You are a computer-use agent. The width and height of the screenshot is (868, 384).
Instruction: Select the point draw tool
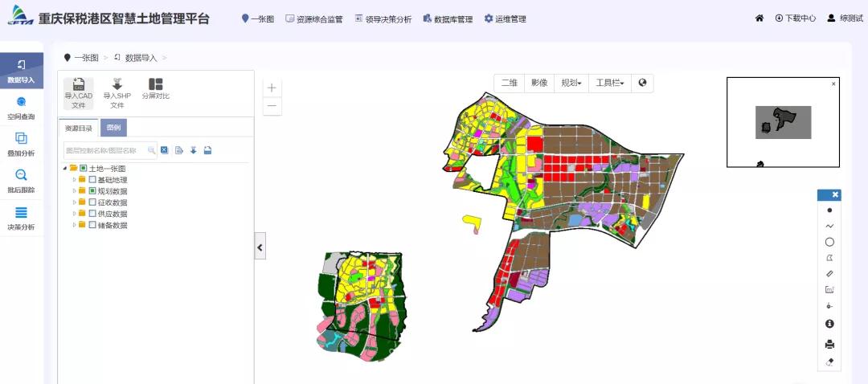829,210
